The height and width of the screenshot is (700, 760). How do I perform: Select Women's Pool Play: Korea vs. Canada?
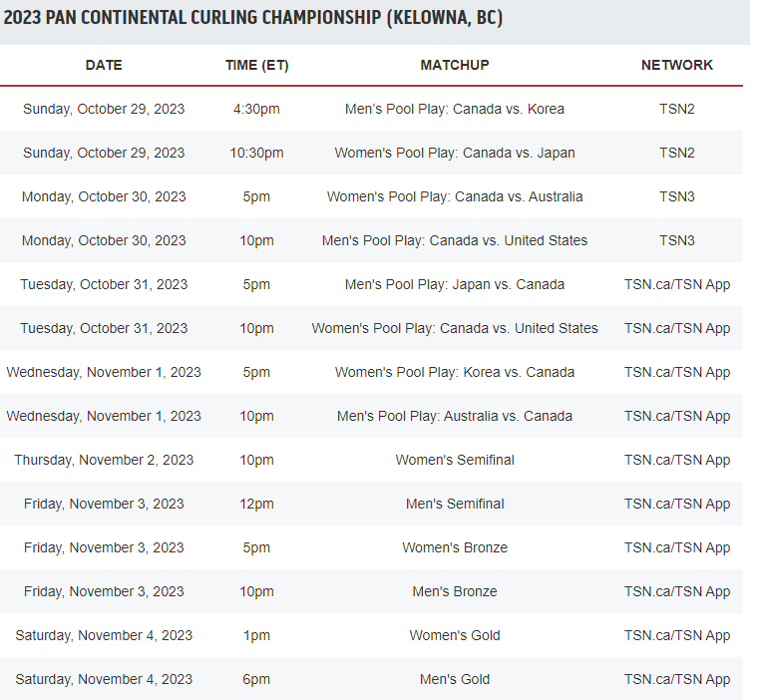(455, 372)
